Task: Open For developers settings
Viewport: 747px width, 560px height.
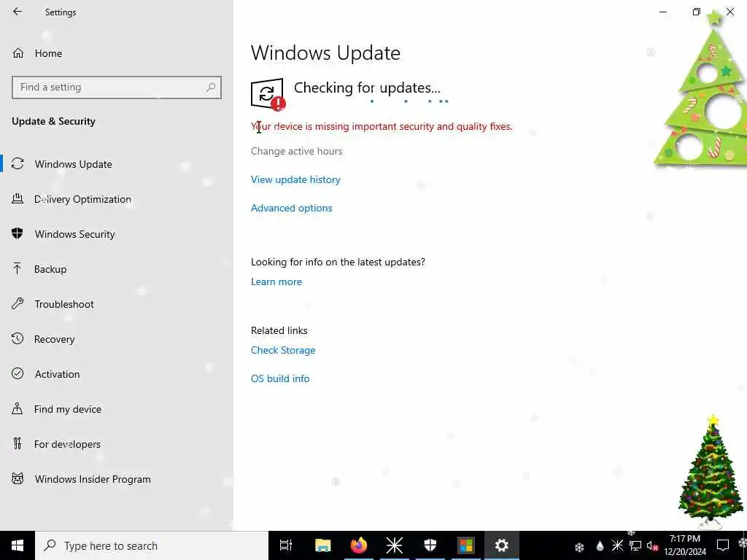Action: pyautogui.click(x=117, y=444)
